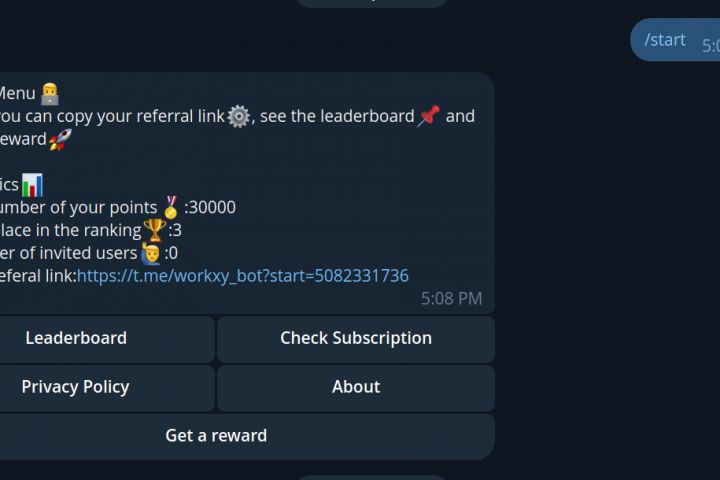
Task: Click the medal emoji next to points
Action: pos(171,207)
